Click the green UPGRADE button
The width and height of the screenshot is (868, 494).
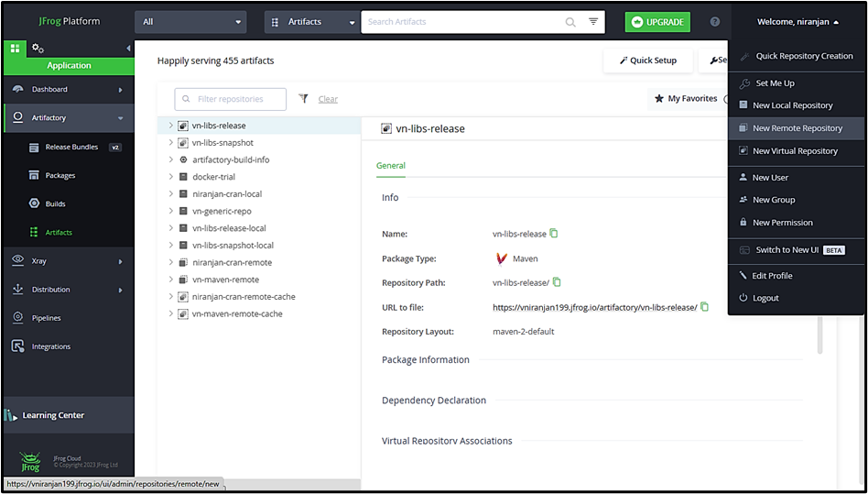(657, 22)
